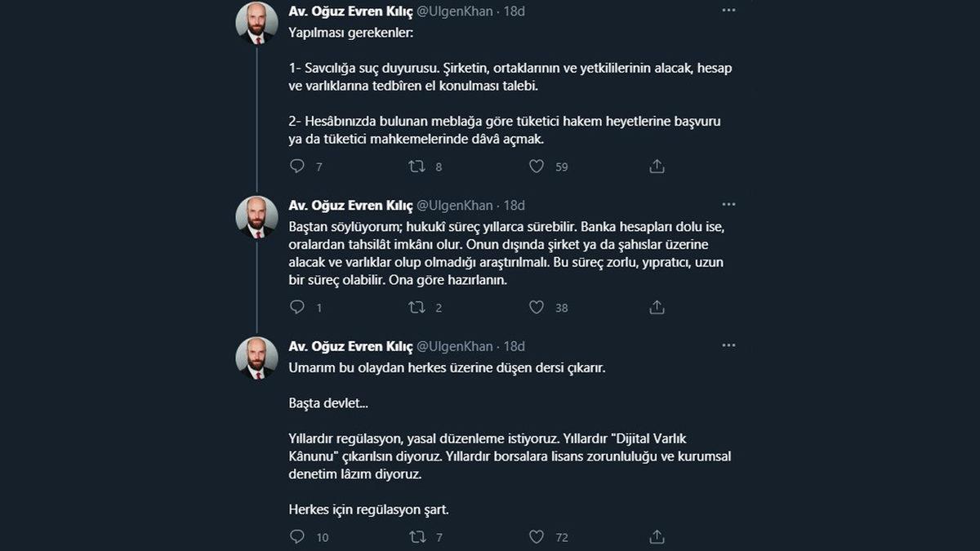This screenshot has width=980, height=551.
Task: Open the reply icon on the first tweet
Action: point(296,166)
